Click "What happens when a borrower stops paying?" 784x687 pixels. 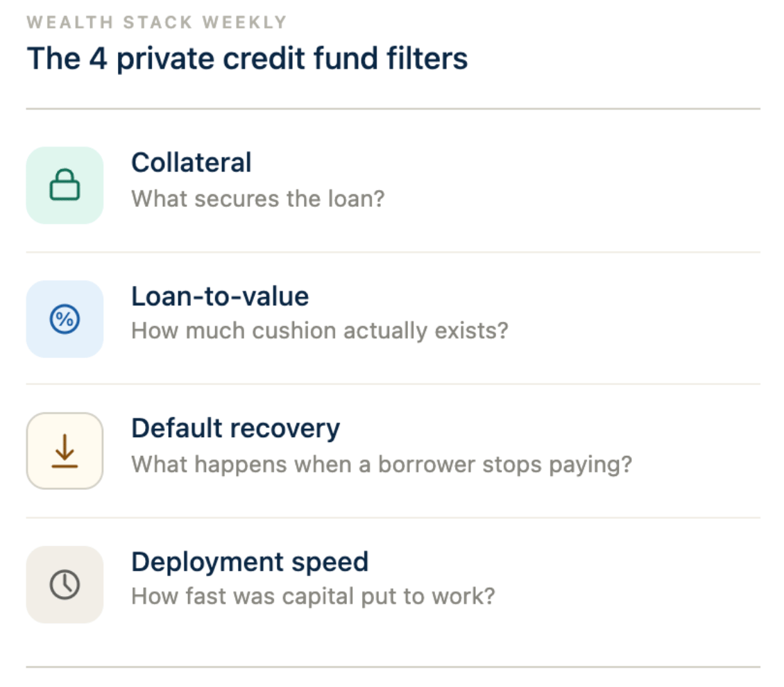(x=382, y=464)
